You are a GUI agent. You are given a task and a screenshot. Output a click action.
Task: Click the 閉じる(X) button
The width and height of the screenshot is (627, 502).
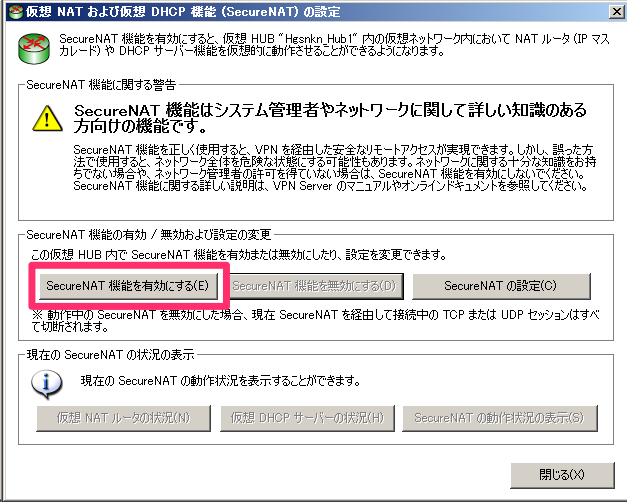coord(562,475)
